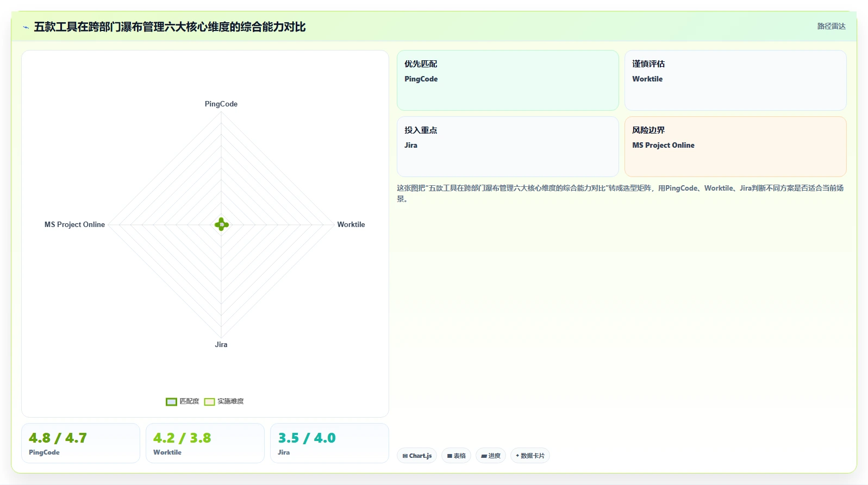Screen dimensions: 868x485
Task: Select the 3.5 / 4.0 Jira stat card
Action: click(329, 443)
